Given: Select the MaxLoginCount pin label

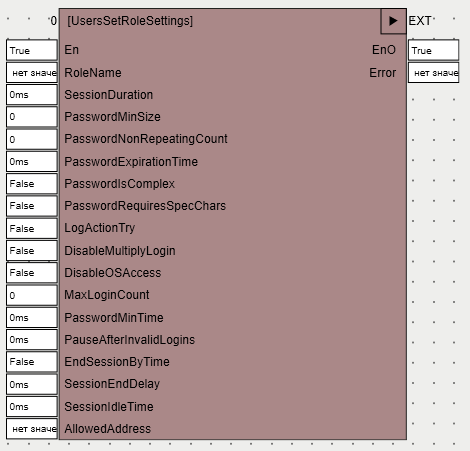Looking at the screenshot, I should (x=107, y=295).
